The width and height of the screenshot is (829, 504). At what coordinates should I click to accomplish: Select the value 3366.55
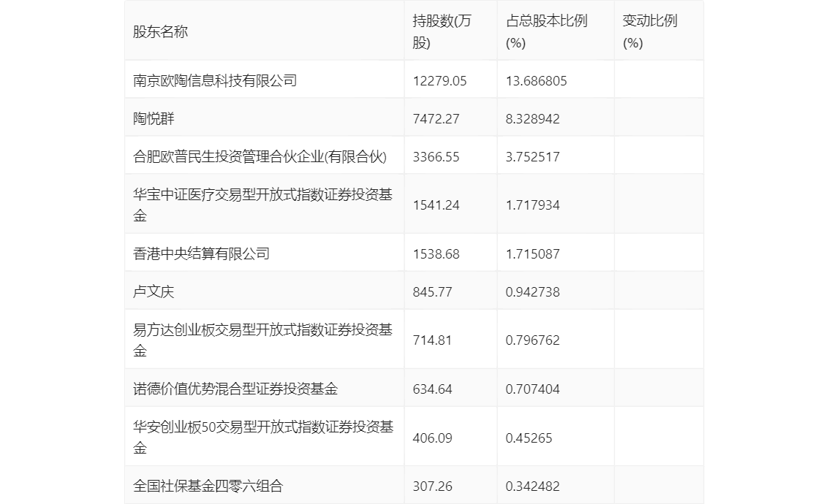[436, 157]
